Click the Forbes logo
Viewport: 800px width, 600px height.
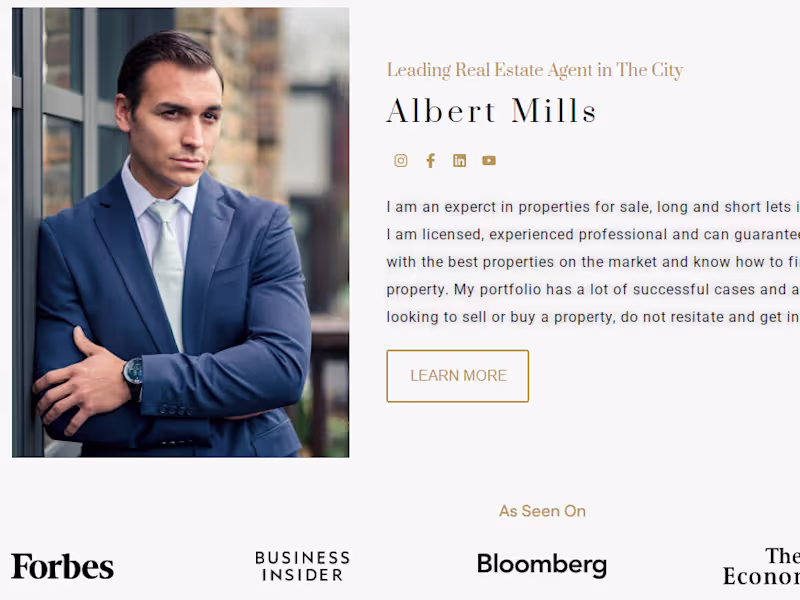click(62, 566)
